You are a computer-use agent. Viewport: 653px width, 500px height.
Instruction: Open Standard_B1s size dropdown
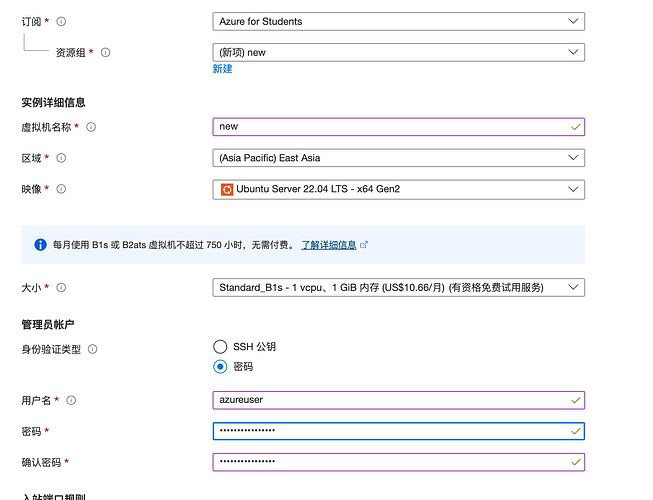point(399,288)
